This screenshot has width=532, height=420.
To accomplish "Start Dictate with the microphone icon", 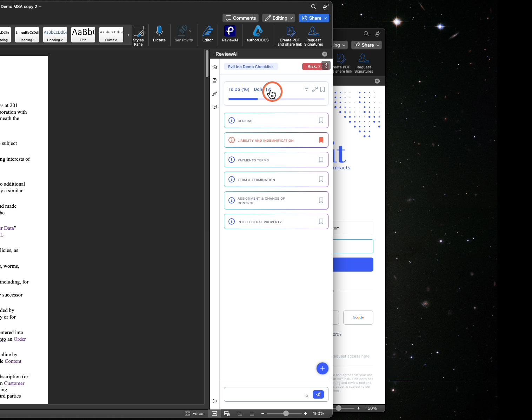I will click(159, 34).
